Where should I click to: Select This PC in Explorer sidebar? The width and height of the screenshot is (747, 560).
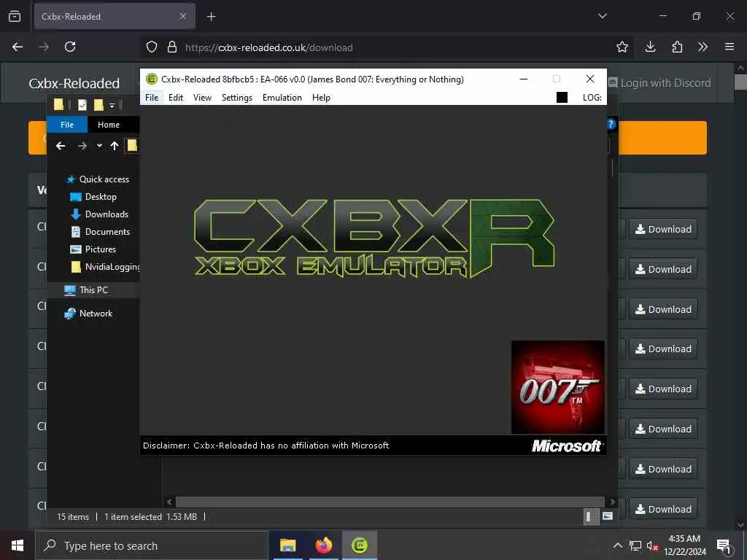click(x=93, y=290)
